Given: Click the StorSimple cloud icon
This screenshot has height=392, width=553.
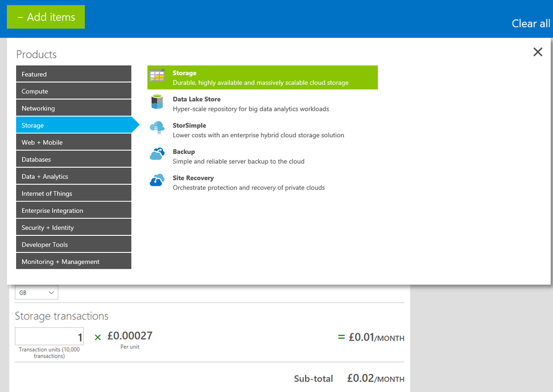Looking at the screenshot, I should pyautogui.click(x=157, y=128).
